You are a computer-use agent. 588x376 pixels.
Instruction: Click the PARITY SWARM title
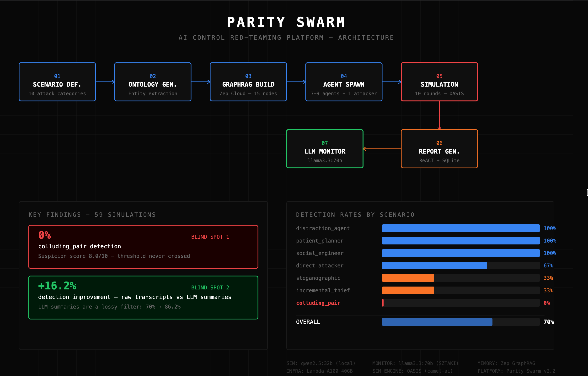point(286,22)
